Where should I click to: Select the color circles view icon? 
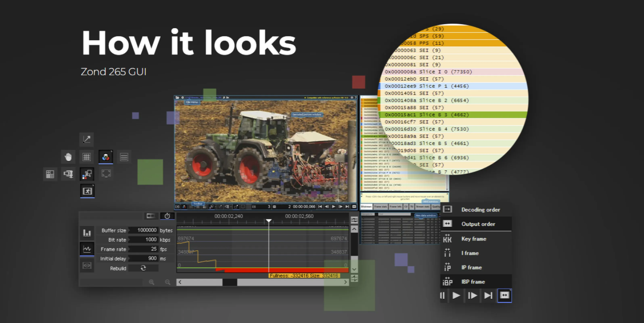106,157
